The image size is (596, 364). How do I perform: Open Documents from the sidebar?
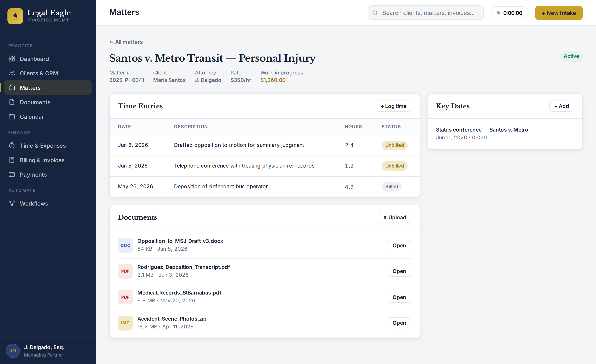click(48, 102)
